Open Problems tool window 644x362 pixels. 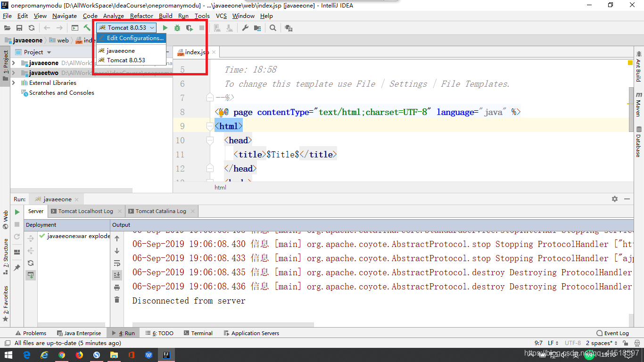click(x=31, y=333)
